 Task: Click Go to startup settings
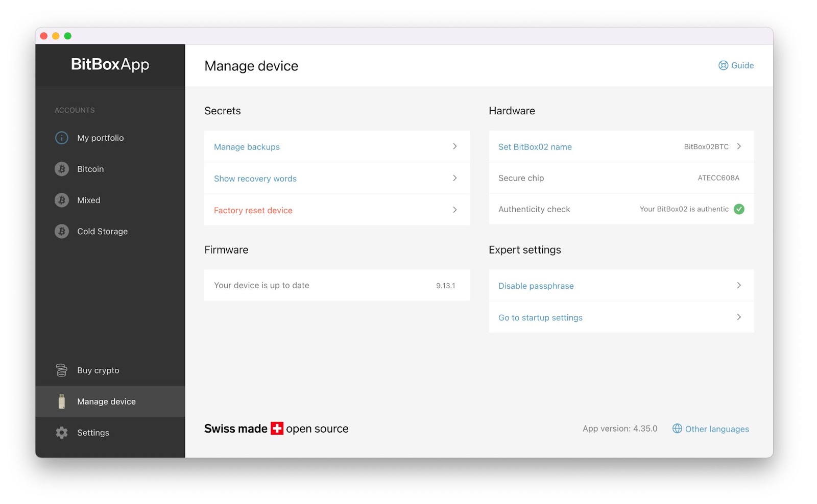tap(540, 317)
